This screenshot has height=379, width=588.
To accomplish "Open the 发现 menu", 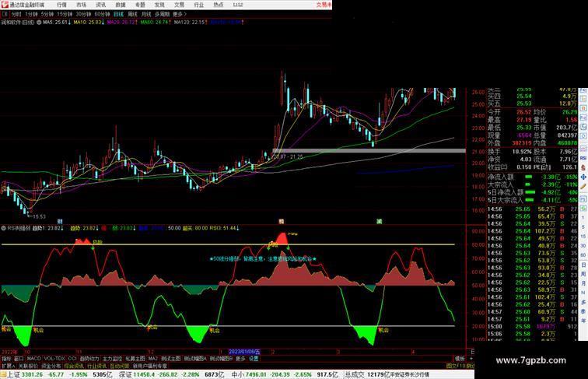I will point(159,5).
